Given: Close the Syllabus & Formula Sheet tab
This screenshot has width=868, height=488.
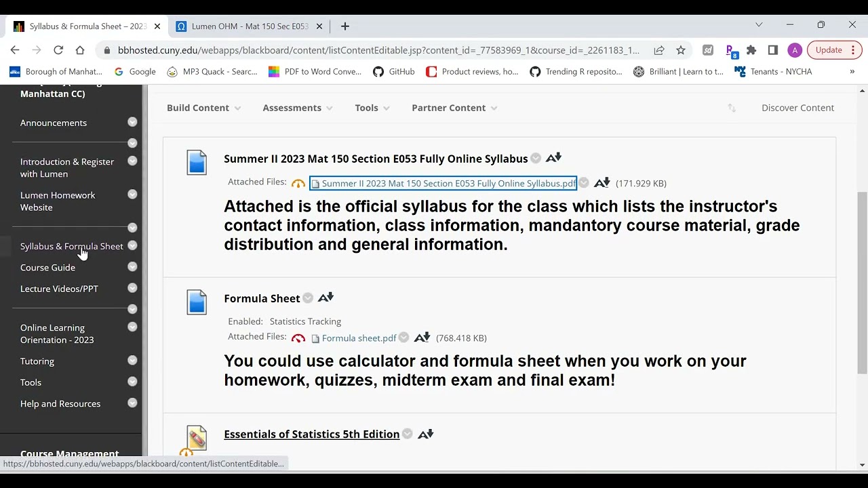Looking at the screenshot, I should (157, 26).
